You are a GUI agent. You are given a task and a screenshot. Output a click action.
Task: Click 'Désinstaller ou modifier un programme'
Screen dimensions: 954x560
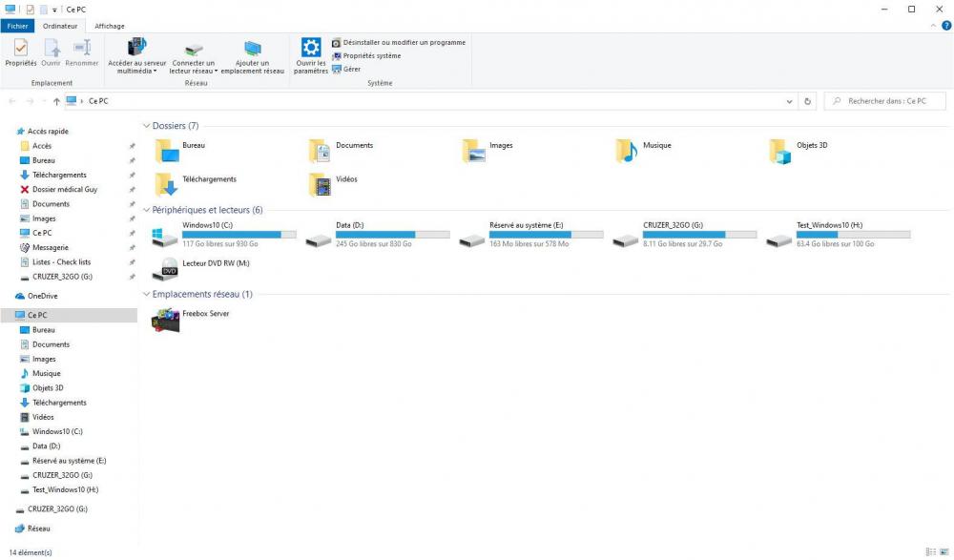pyautogui.click(x=399, y=42)
